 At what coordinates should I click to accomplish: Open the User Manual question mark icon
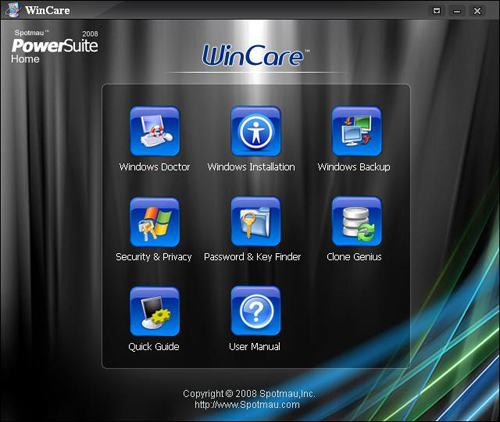(x=256, y=311)
